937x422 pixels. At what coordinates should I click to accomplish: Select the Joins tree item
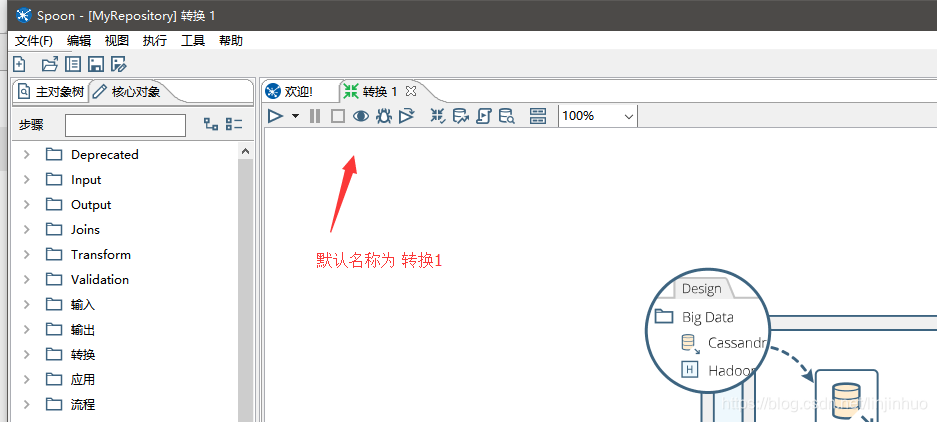click(x=85, y=230)
